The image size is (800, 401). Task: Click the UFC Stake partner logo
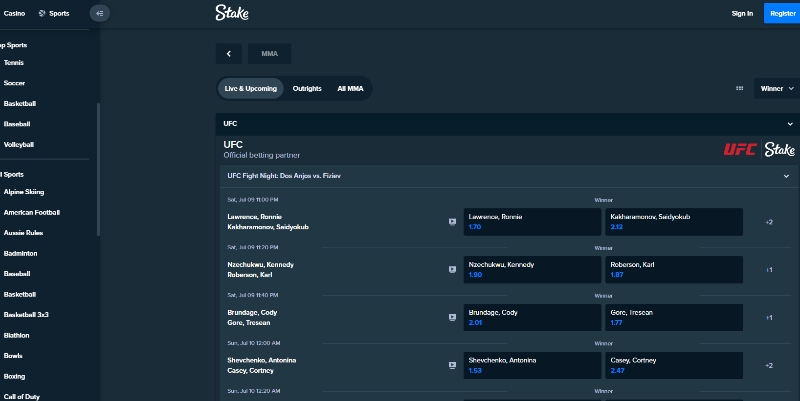(x=759, y=149)
